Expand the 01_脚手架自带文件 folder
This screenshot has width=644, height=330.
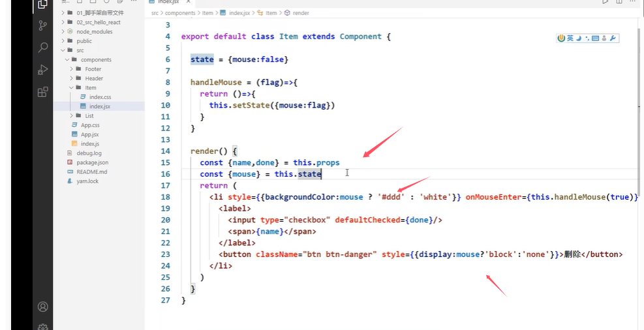63,13
